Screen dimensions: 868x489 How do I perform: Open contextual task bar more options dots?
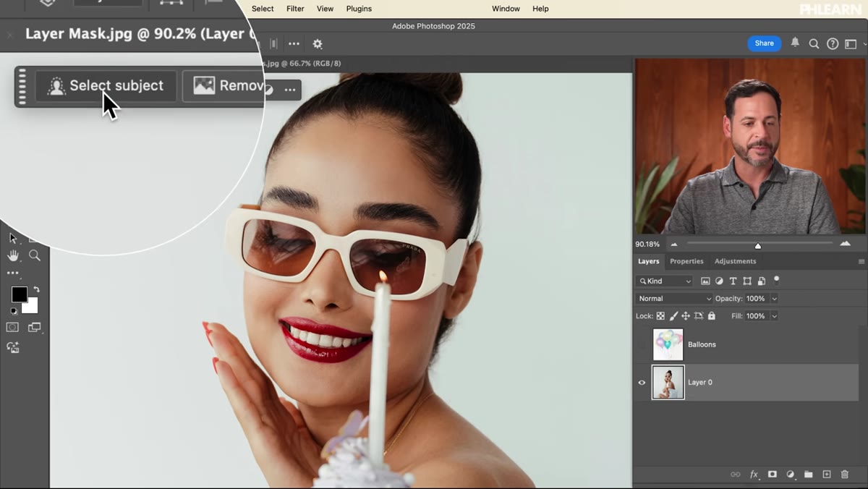[290, 90]
